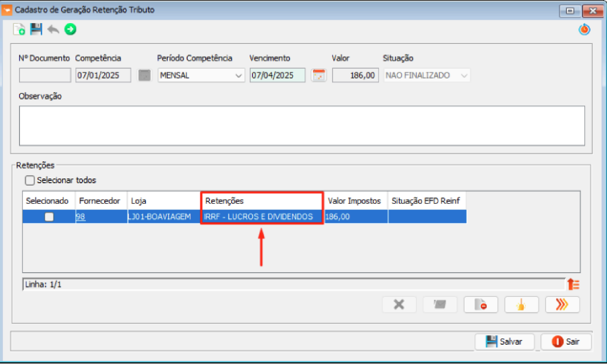Open the Fornecedor 98 link
Viewport: 607px width, 364px height.
(x=80, y=217)
